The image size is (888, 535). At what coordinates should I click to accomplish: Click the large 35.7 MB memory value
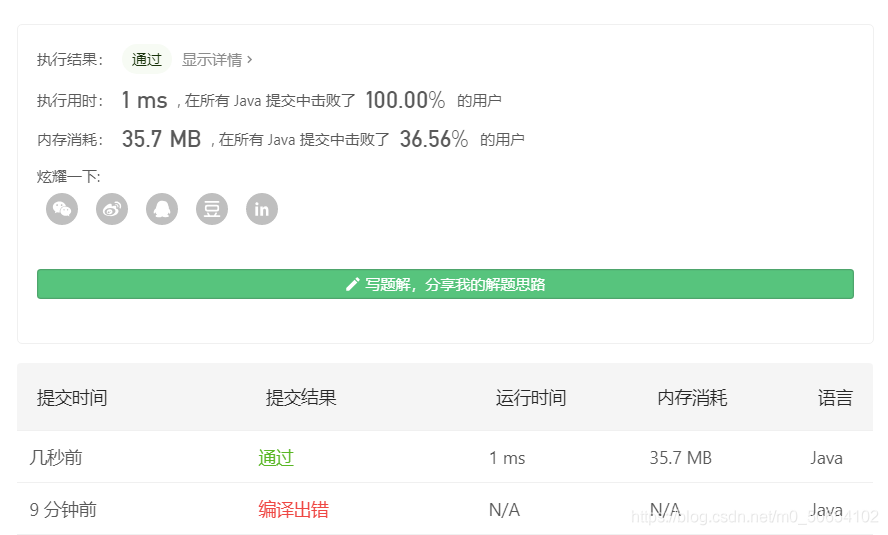[x=161, y=139]
